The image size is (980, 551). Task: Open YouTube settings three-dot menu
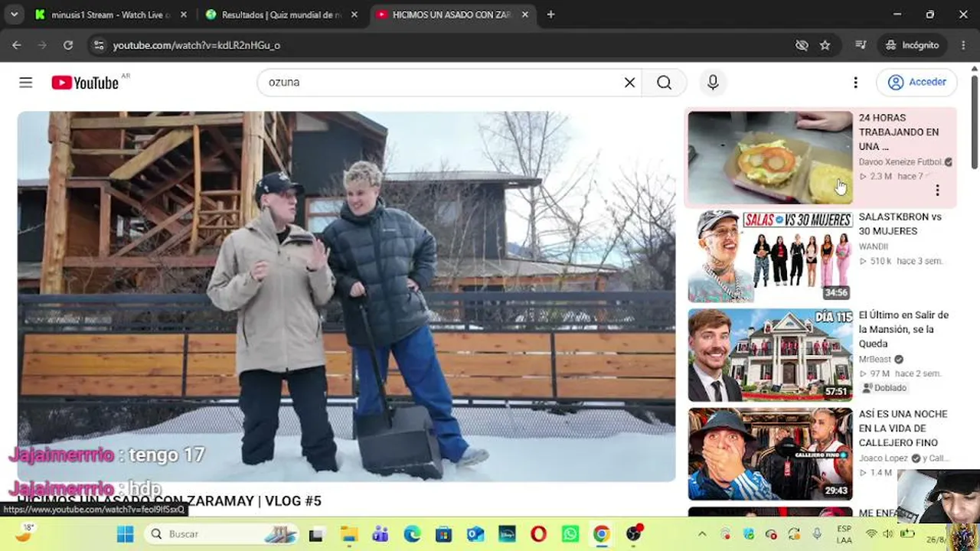pyautogui.click(x=855, y=83)
